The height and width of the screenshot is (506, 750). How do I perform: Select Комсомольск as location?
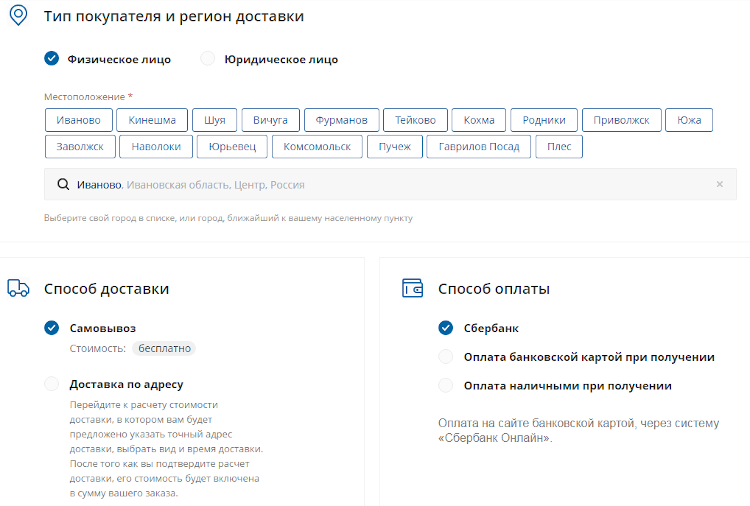click(x=317, y=147)
